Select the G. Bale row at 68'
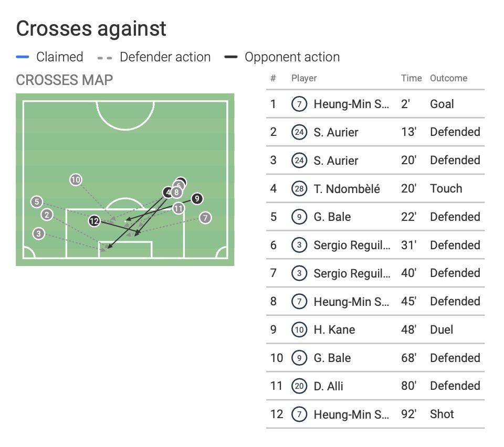 pos(375,358)
